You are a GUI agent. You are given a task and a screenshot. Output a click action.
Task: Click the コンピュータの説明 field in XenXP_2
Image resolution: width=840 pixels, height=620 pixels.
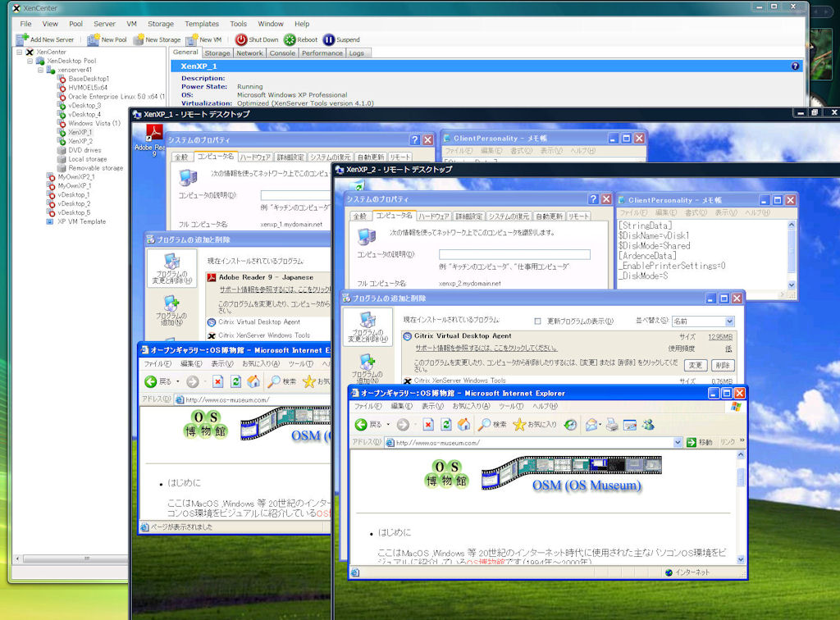pos(514,254)
